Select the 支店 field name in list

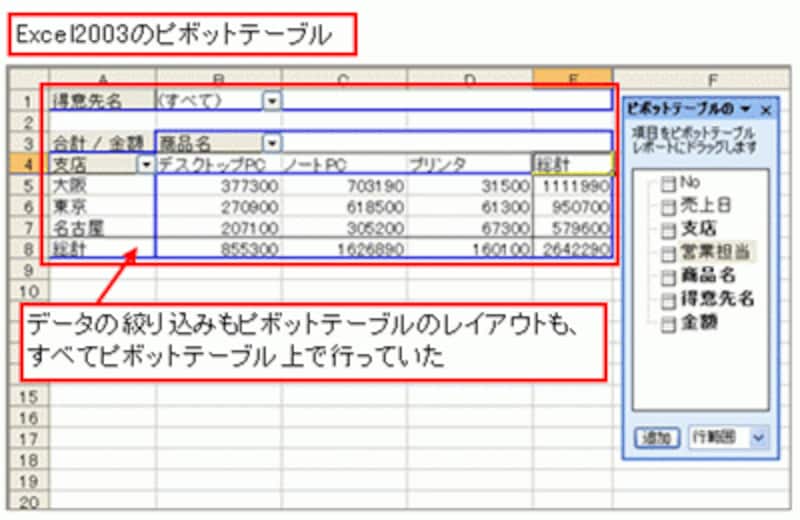(698, 229)
